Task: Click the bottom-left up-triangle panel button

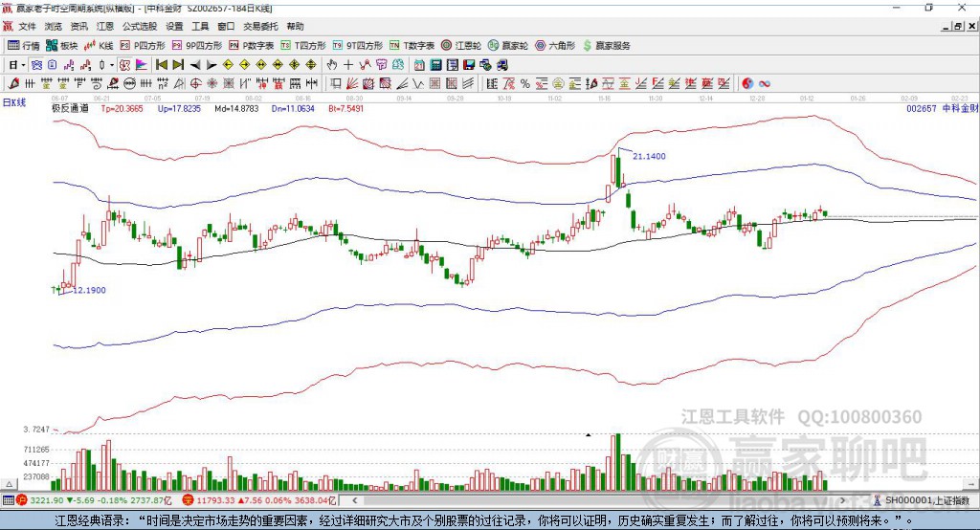Action: [x=9, y=484]
